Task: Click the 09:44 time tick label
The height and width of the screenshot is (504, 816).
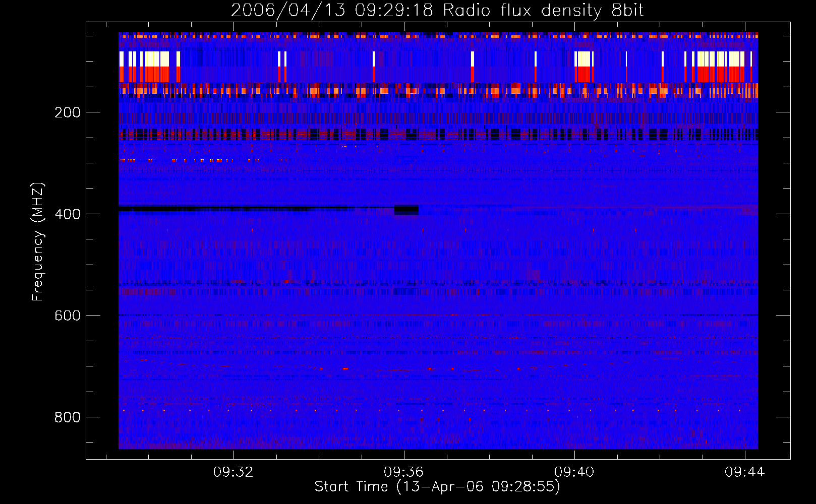Action: pyautogui.click(x=744, y=472)
